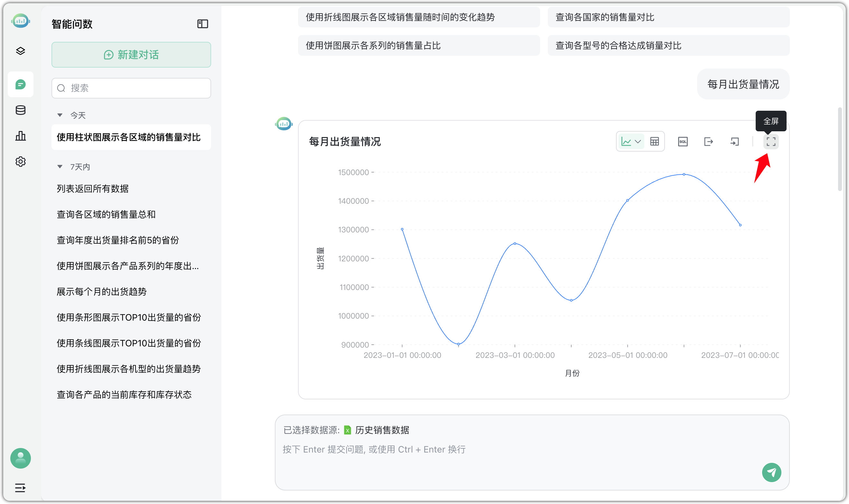Collapse the 7天内 history group
This screenshot has width=849, height=504.
click(60, 166)
